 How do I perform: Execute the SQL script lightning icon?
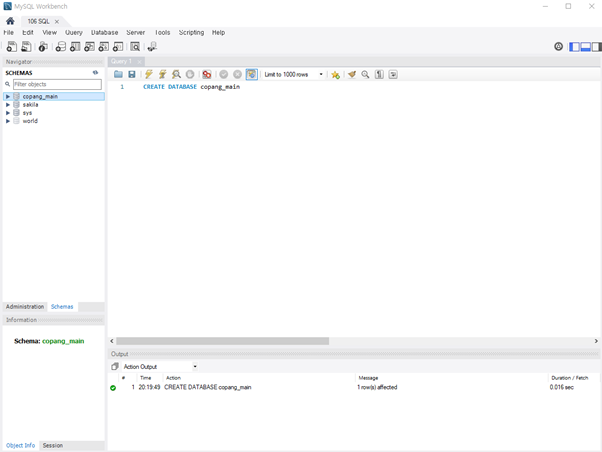[x=149, y=74]
